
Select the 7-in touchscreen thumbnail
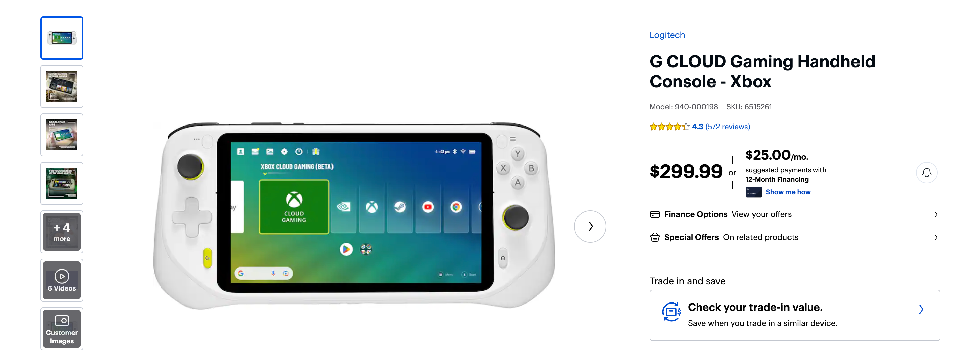(62, 183)
